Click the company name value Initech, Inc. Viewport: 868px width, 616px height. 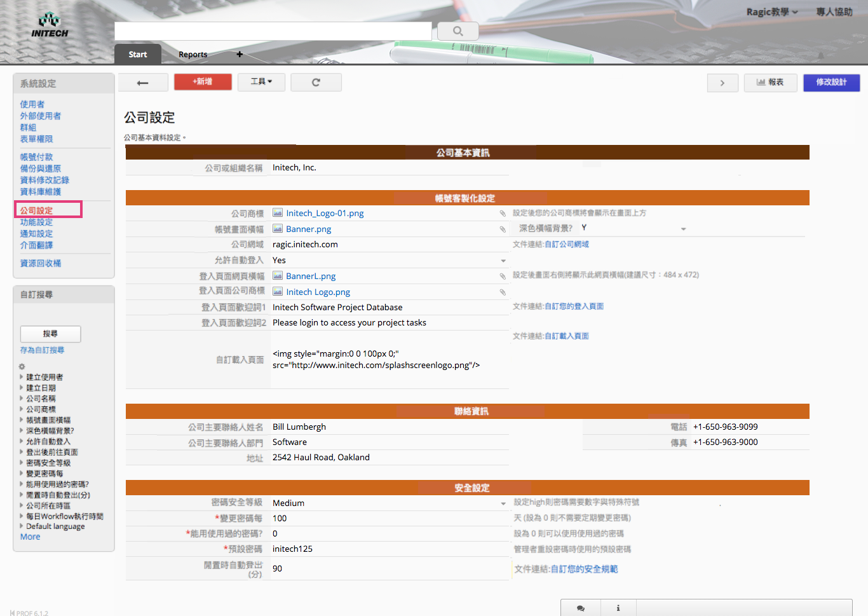(294, 168)
